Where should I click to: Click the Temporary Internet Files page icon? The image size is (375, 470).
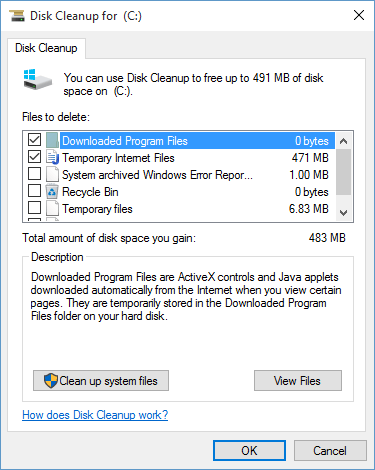coord(52,157)
